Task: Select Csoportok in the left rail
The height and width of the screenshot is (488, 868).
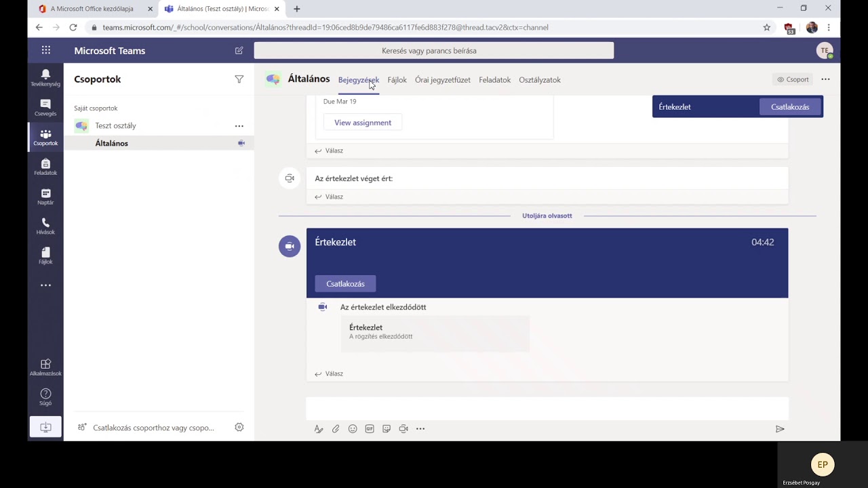Action: pyautogui.click(x=45, y=138)
